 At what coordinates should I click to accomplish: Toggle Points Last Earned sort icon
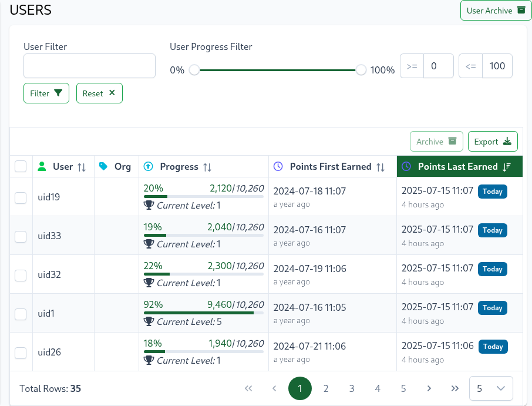pyautogui.click(x=507, y=167)
